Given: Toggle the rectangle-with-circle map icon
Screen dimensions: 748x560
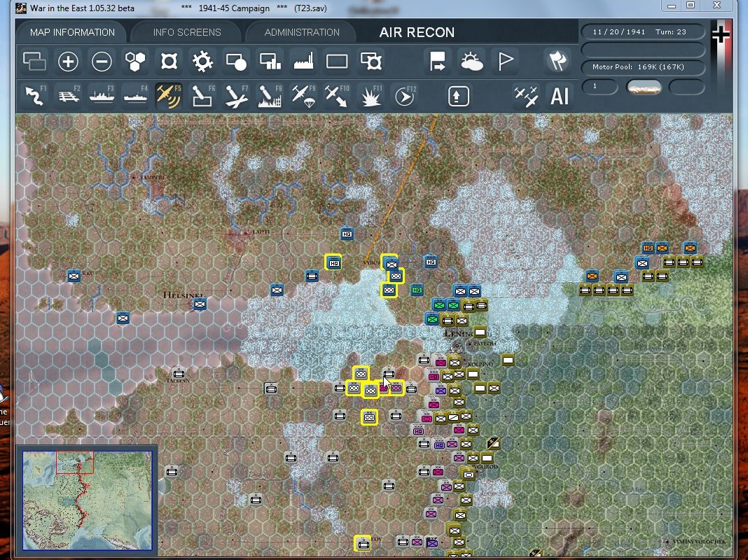Looking at the screenshot, I should pyautogui.click(x=236, y=62).
